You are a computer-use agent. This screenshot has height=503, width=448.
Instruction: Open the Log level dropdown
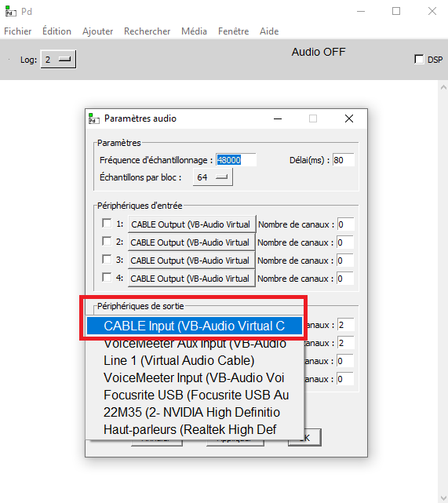pos(58,60)
